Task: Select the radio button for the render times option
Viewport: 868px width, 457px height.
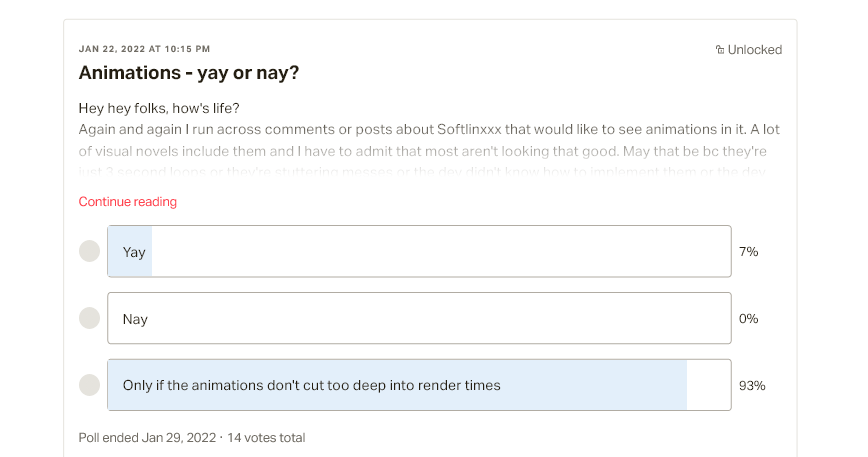Action: 90,385
